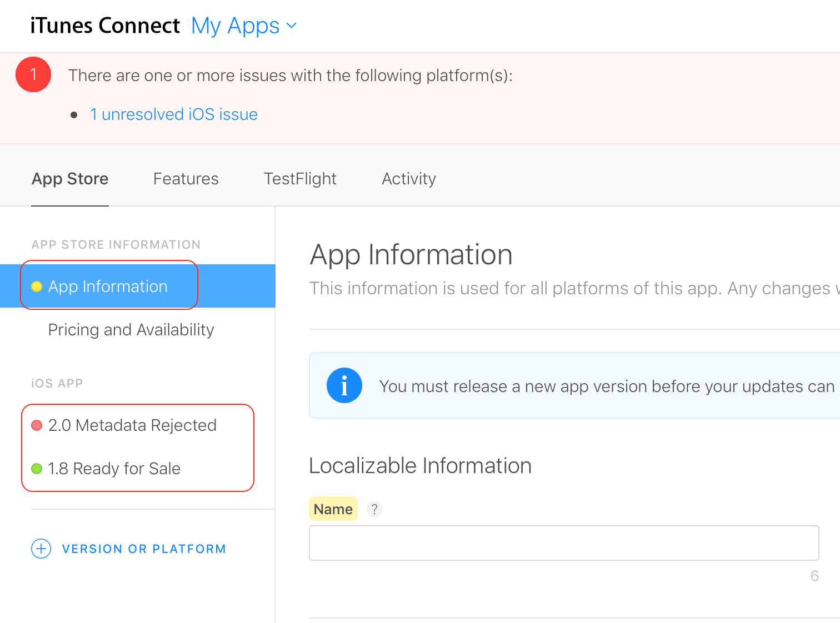The image size is (840, 623).
Task: Select the App Information sidebar entry
Action: [108, 286]
